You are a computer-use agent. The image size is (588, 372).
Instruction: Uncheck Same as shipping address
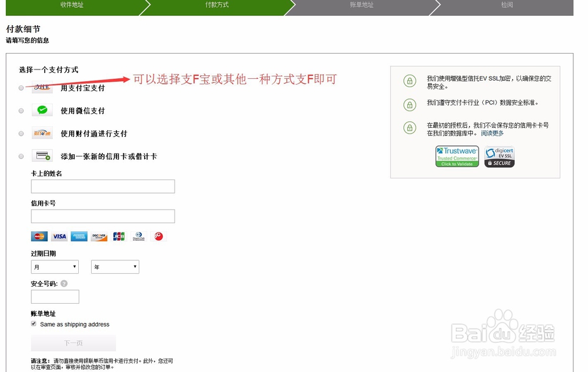pyautogui.click(x=34, y=324)
